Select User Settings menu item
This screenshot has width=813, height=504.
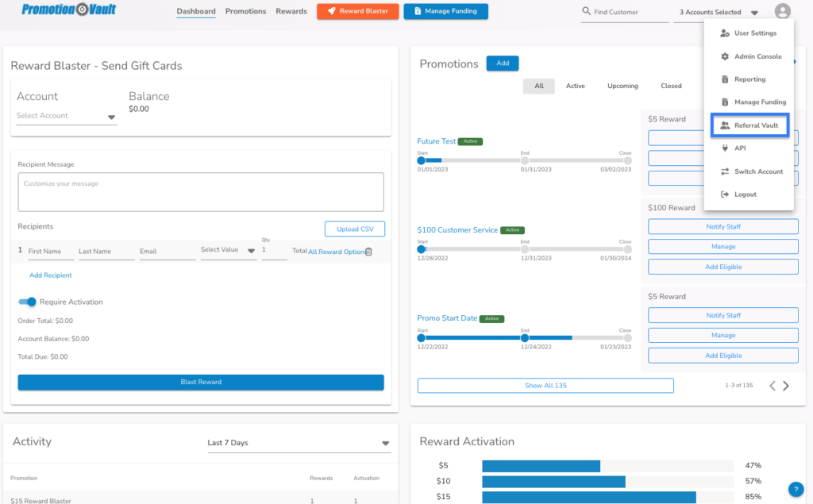pyautogui.click(x=749, y=33)
